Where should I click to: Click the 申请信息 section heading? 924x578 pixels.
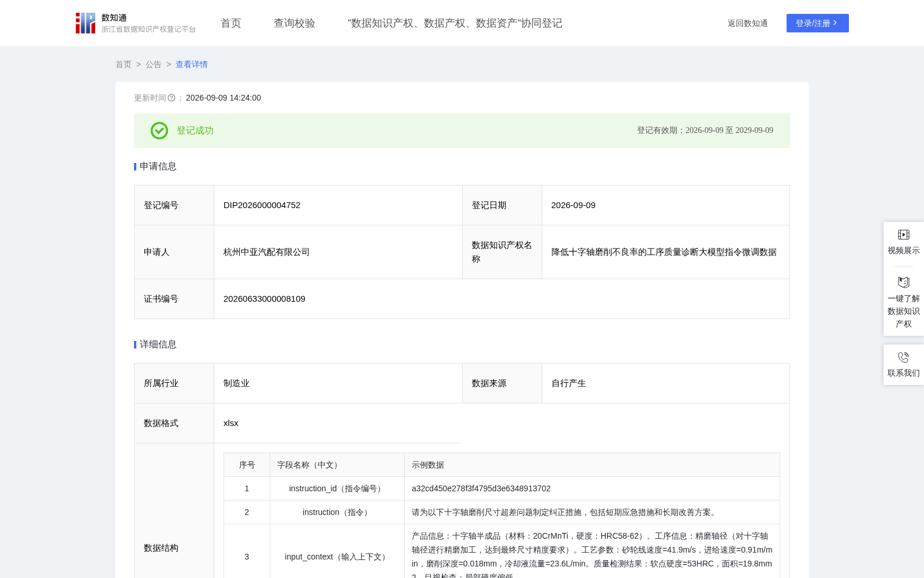(x=158, y=166)
